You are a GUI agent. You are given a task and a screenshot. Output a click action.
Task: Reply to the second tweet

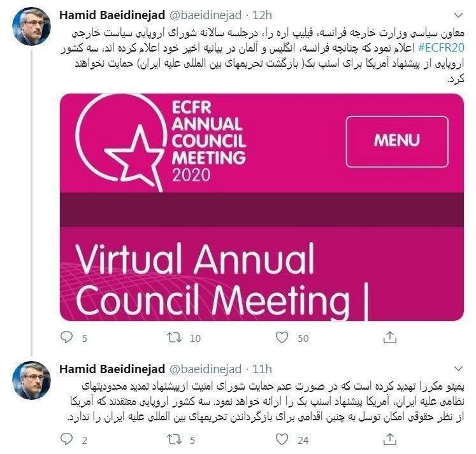coord(66,439)
